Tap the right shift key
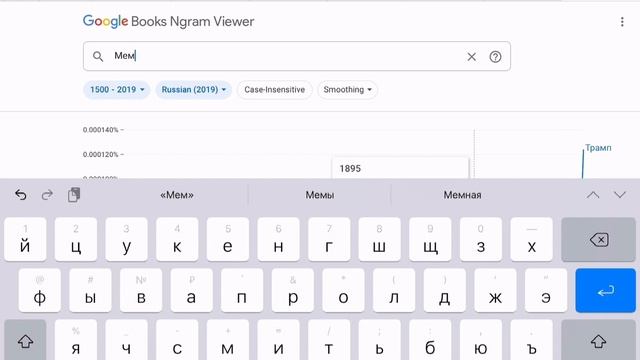640x360 pixels. 598,340
